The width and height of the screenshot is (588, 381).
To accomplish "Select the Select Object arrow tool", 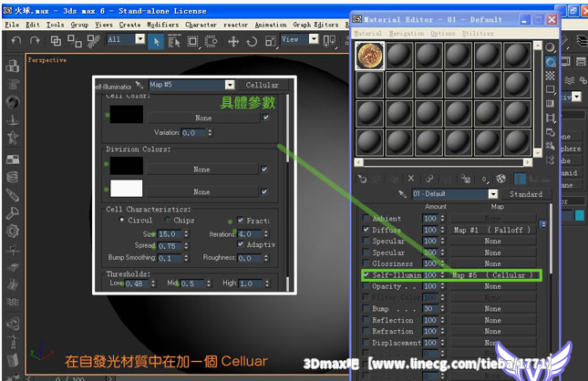I will pos(156,41).
